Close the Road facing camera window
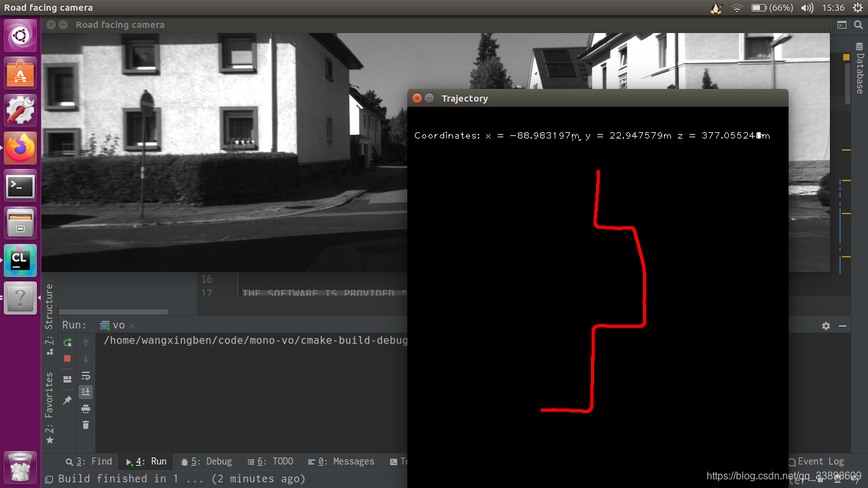The height and width of the screenshot is (488, 868). tap(50, 25)
